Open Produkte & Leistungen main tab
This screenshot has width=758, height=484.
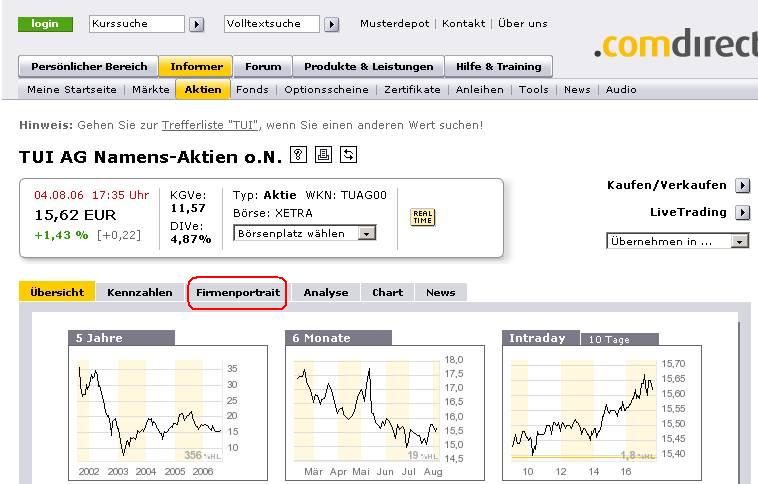[368, 67]
